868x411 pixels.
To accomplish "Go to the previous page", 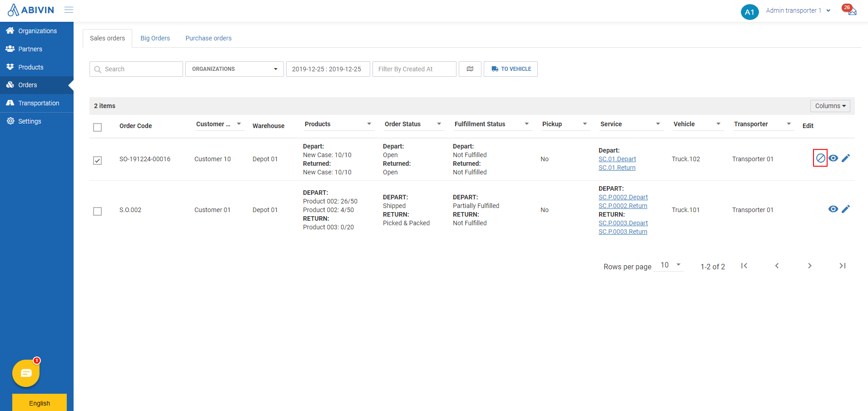I will click(777, 266).
